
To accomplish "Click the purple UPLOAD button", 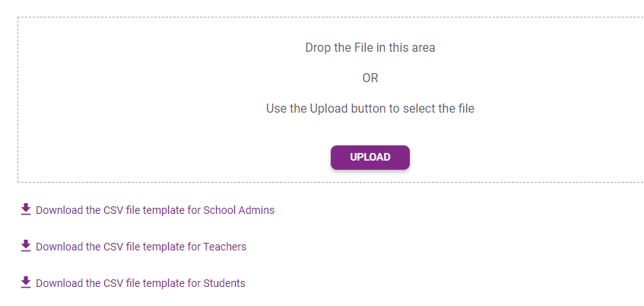I will 370,158.
